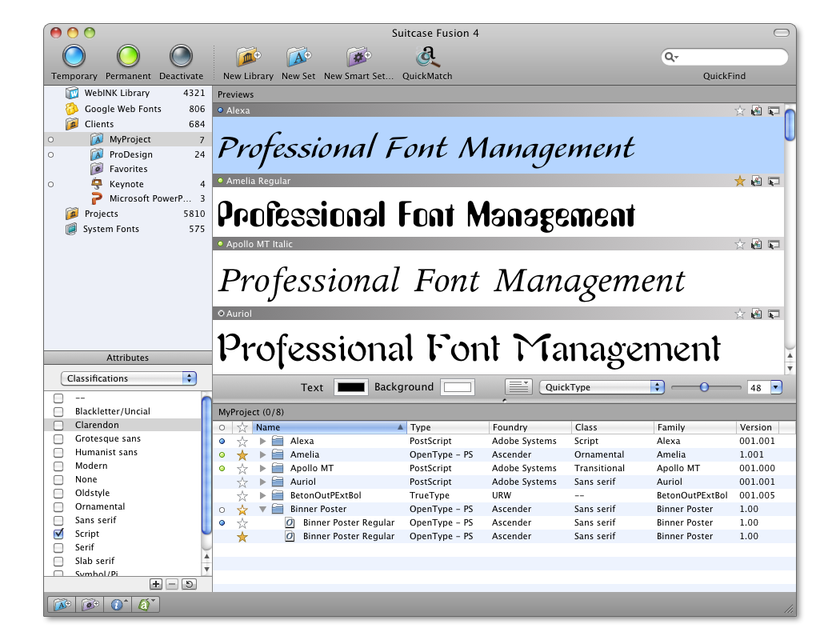Uncheck the Script classification box

point(58,534)
